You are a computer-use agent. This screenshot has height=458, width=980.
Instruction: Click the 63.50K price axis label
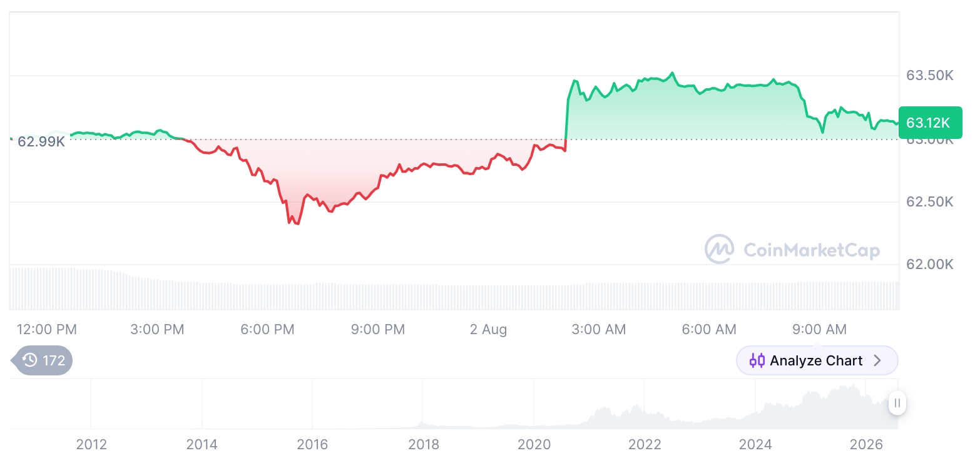point(930,76)
